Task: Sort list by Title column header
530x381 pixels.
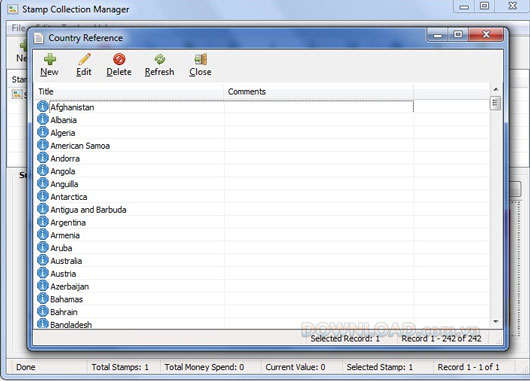Action: click(x=129, y=92)
